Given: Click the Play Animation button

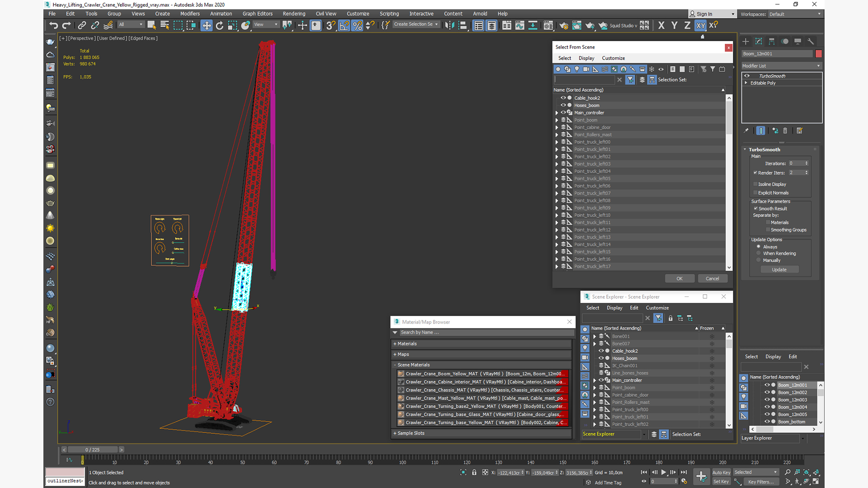Looking at the screenshot, I should click(x=664, y=472).
